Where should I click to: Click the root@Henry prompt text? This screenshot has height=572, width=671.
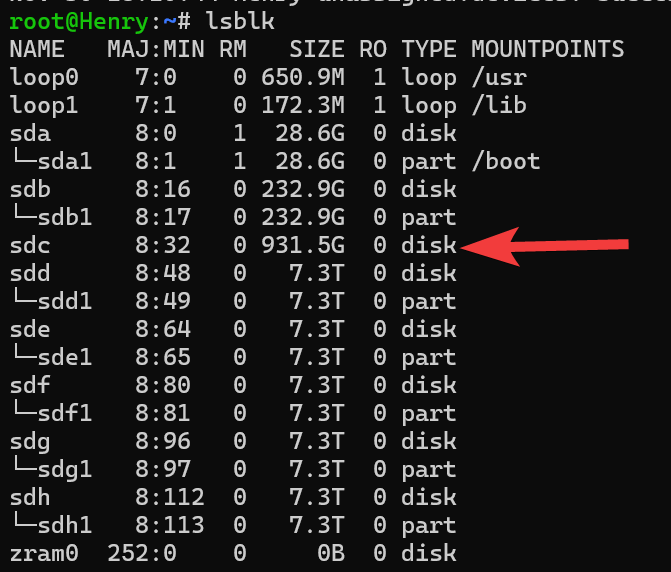pos(79,21)
